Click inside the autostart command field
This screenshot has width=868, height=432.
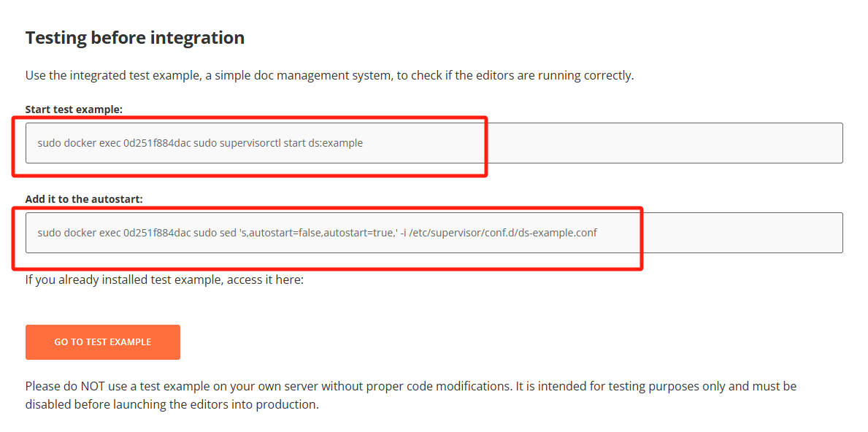[x=434, y=233]
